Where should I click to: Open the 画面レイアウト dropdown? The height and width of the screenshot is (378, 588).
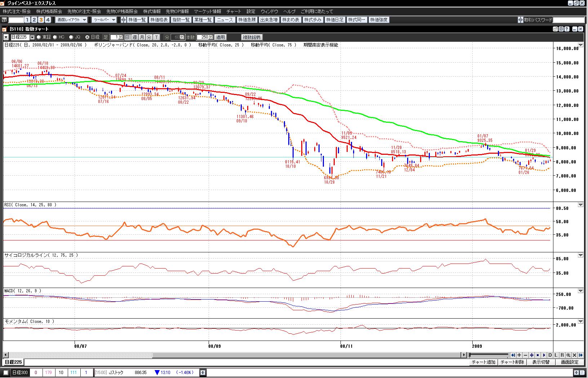(72, 20)
